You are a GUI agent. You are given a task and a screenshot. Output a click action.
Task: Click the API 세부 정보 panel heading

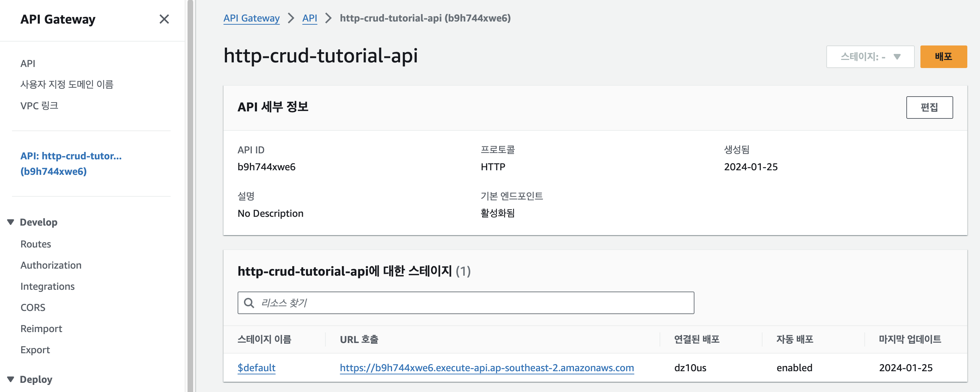pyautogui.click(x=273, y=106)
